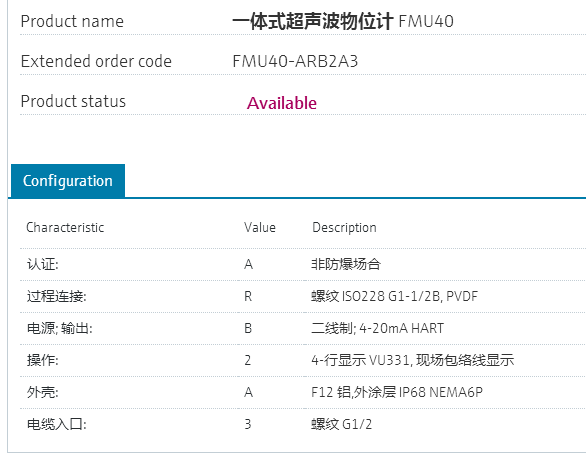
Task: Select description F12 铝 IP68 NEMA6P
Action: pyautogui.click(x=397, y=392)
